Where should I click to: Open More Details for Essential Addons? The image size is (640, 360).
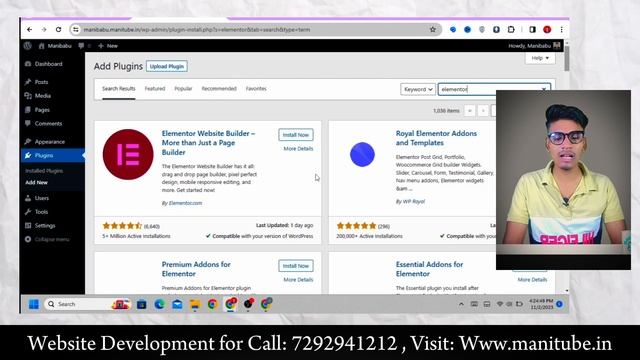click(532, 280)
